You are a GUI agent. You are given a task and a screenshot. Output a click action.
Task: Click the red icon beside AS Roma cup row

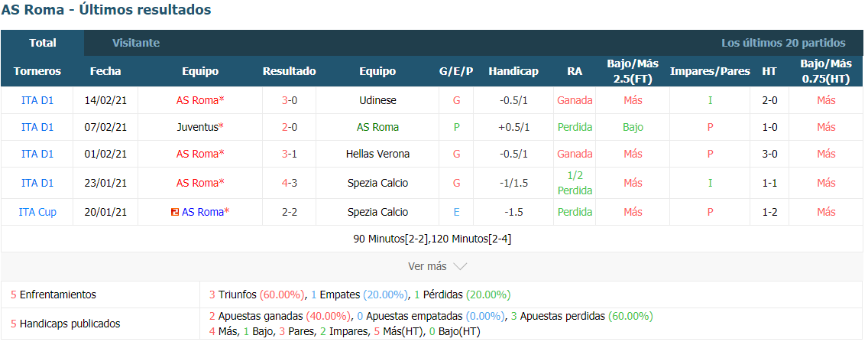tap(176, 212)
